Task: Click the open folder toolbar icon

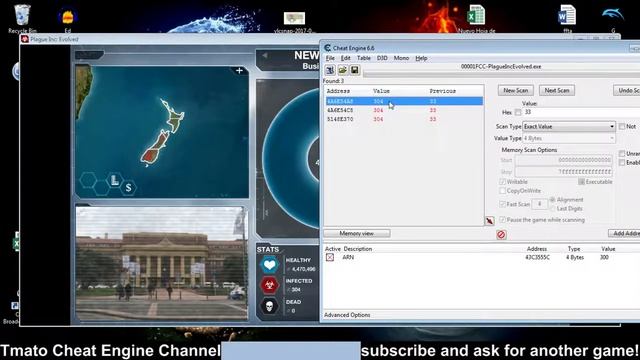Action: 342,70
